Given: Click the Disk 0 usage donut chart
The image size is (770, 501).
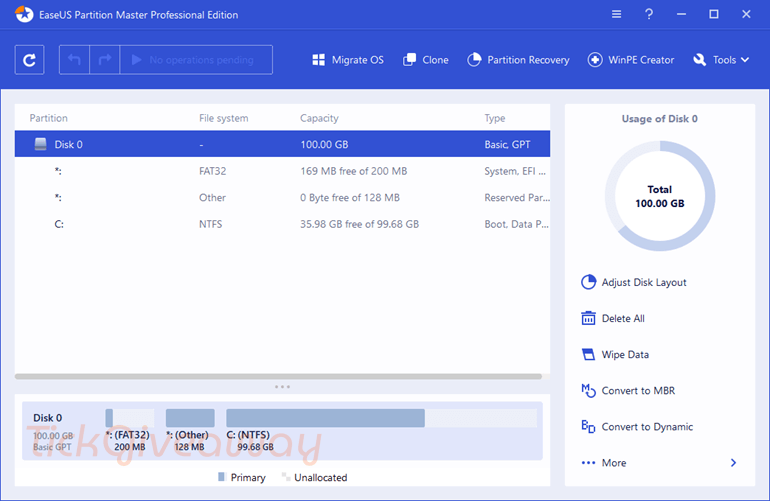Looking at the screenshot, I should [x=660, y=196].
